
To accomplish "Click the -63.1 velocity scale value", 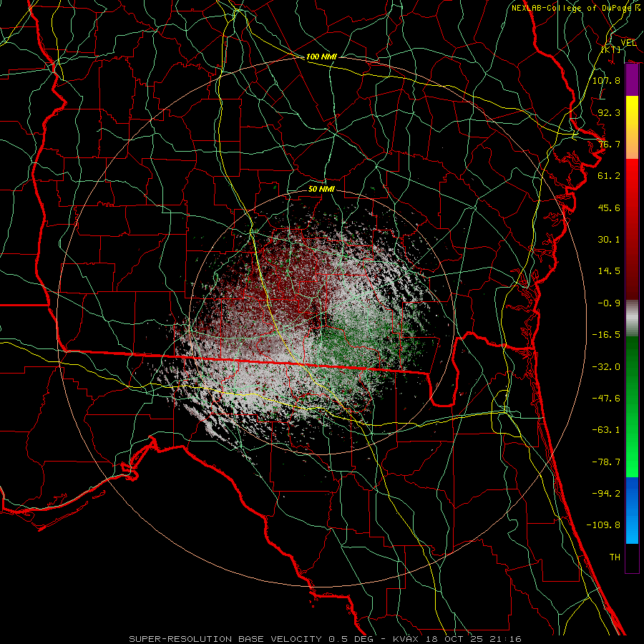I will pyautogui.click(x=606, y=430).
